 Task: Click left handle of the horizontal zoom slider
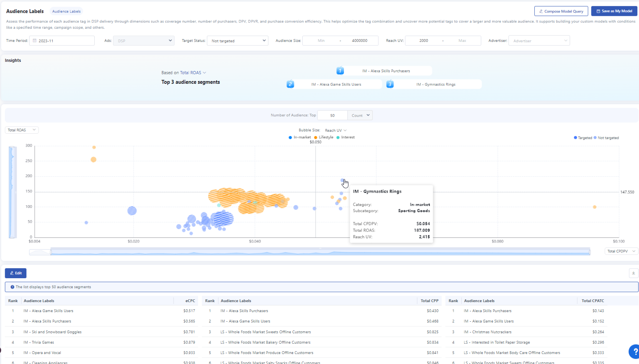pyautogui.click(x=51, y=252)
